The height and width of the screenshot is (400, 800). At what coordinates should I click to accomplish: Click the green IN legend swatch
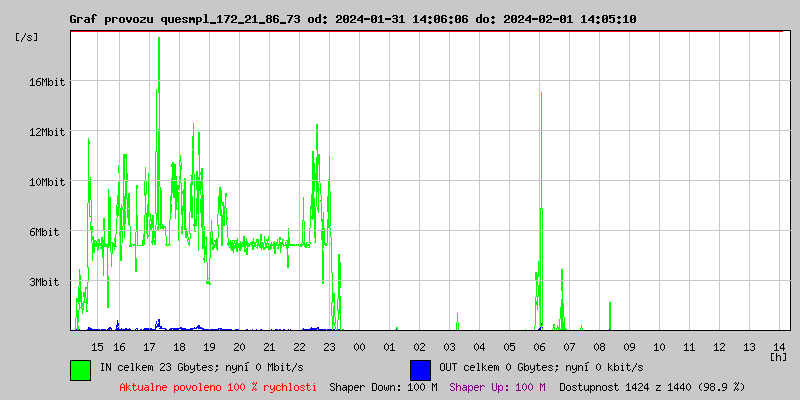(80, 369)
